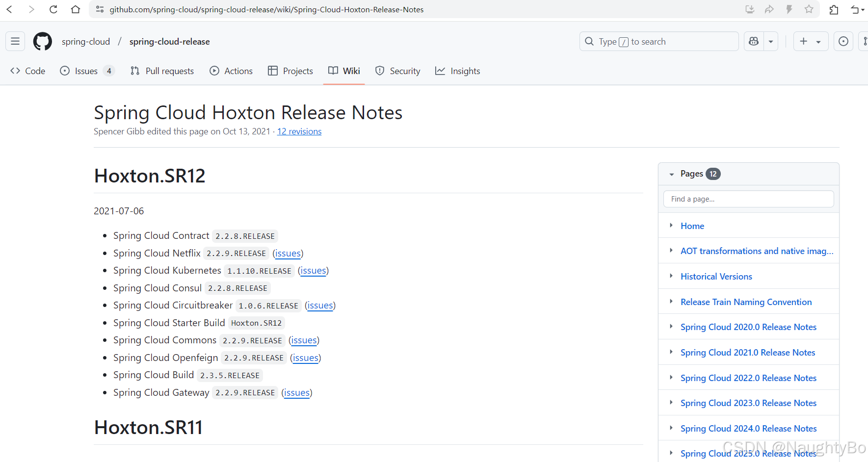Click the lightning bolt icon in address bar
This screenshot has width=868, height=462.
click(x=789, y=9)
